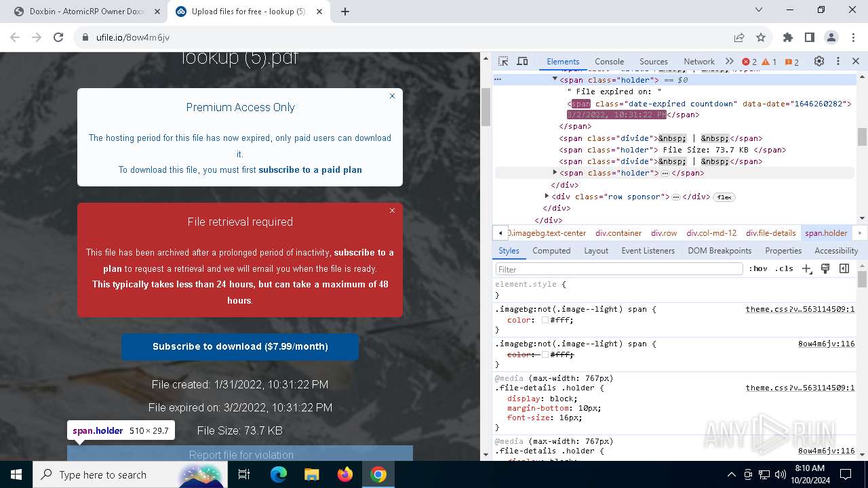Open the Accessibility tab
Viewport: 868px width, 488px height.
click(x=836, y=251)
